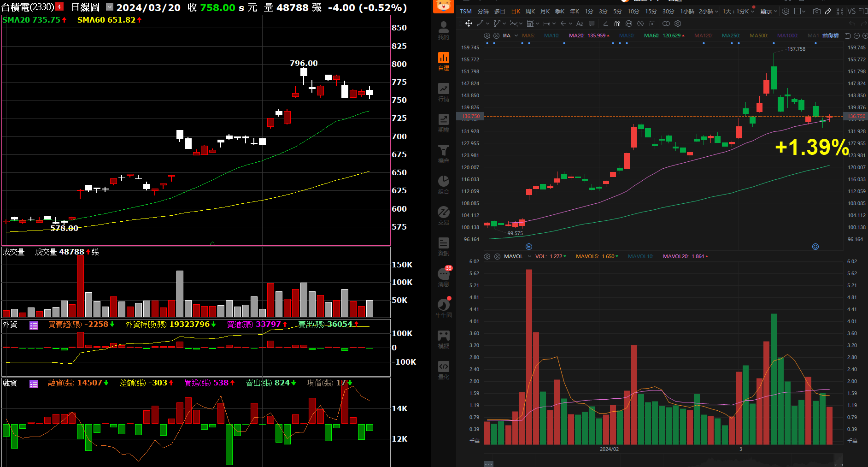Expand the 2小時 interval dropdown
Image resolution: width=868 pixels, height=467 pixels.
(x=716, y=12)
